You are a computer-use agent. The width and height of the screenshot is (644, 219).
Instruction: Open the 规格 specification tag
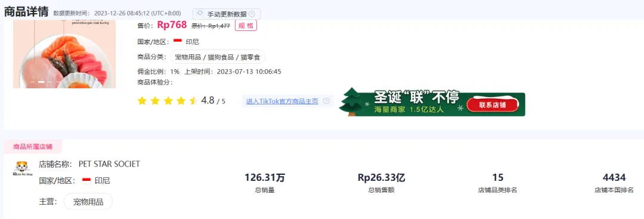point(246,26)
